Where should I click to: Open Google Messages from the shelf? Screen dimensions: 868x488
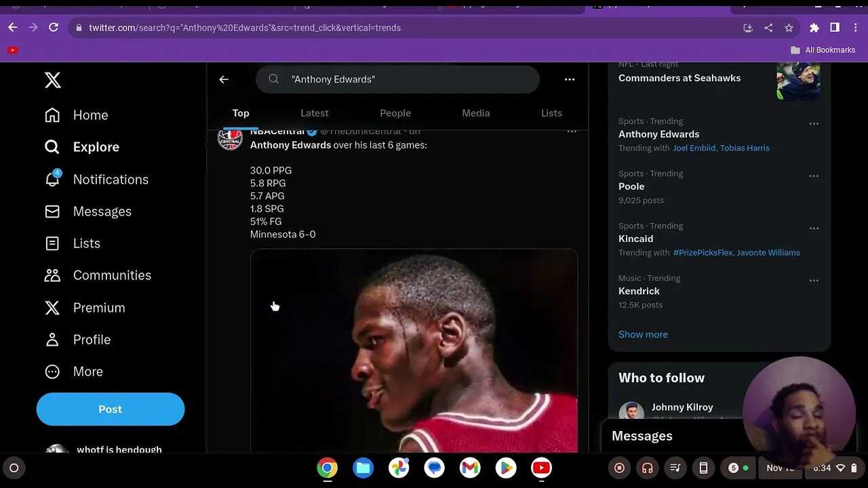434,468
